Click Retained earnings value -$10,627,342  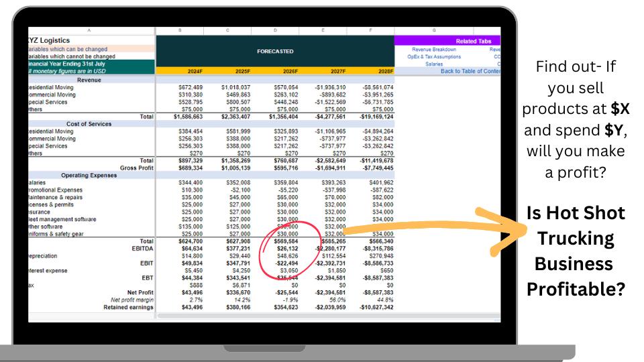[x=376, y=308]
